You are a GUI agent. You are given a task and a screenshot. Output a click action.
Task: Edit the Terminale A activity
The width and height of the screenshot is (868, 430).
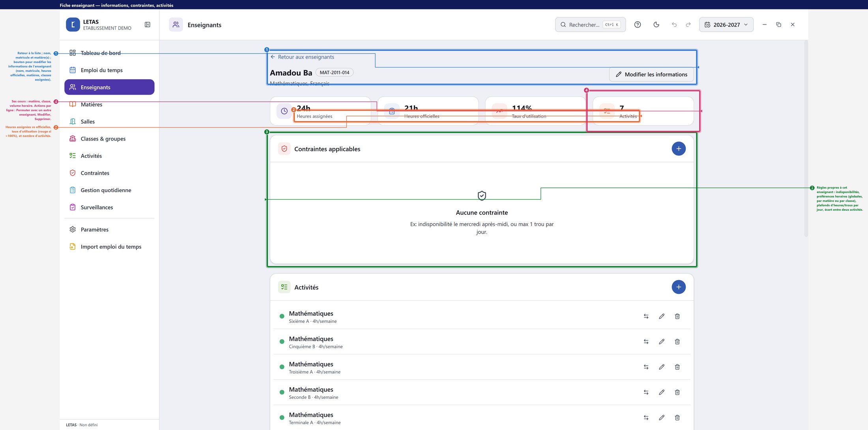pos(662,417)
